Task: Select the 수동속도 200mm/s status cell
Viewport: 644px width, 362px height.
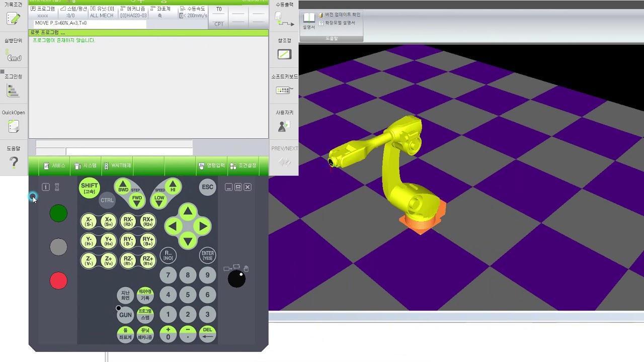Action: (x=194, y=12)
